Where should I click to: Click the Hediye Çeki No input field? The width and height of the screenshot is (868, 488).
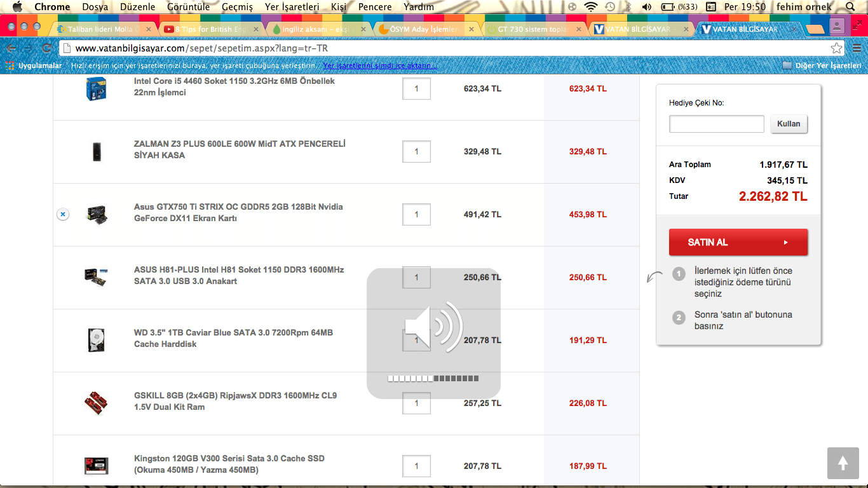point(717,124)
